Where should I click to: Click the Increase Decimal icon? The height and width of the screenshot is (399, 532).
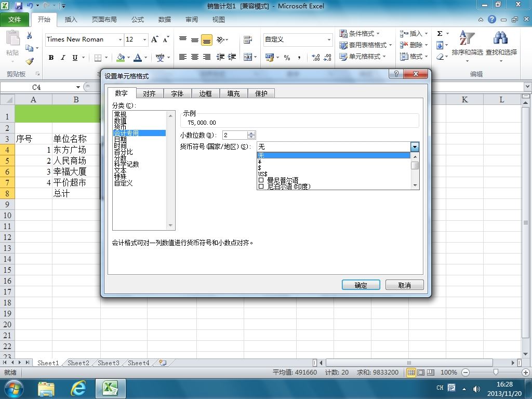point(315,58)
